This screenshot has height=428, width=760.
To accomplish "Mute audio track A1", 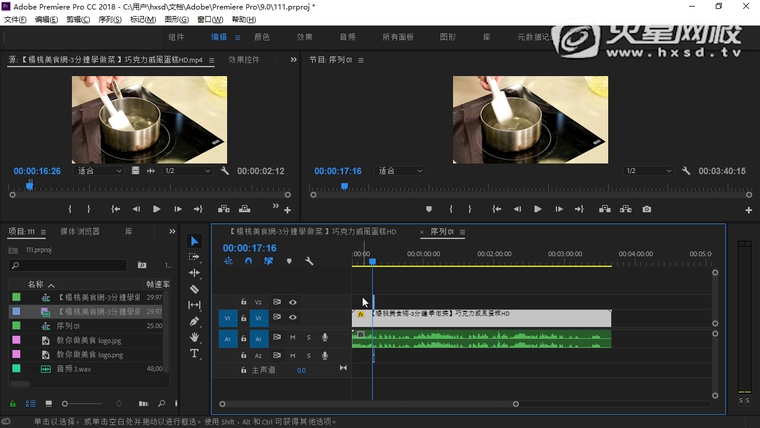I will pos(293,338).
